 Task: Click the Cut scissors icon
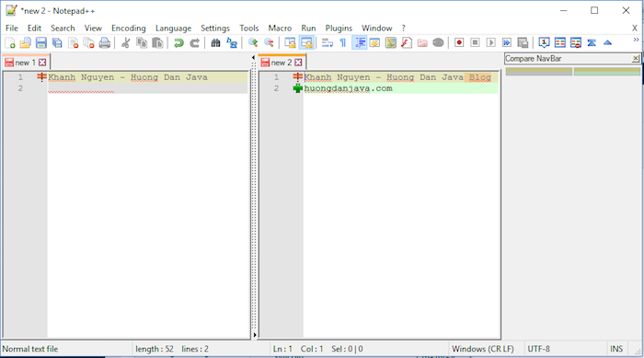pos(126,42)
